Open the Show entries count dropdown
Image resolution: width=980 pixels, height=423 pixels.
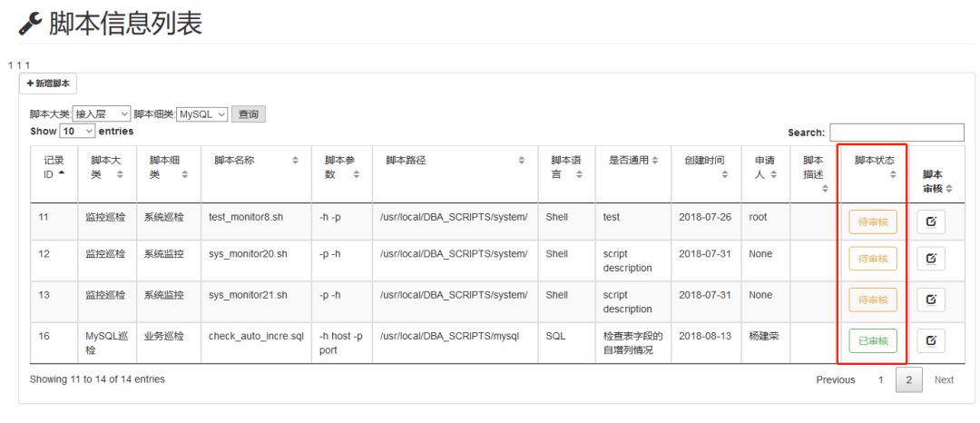[x=78, y=132]
